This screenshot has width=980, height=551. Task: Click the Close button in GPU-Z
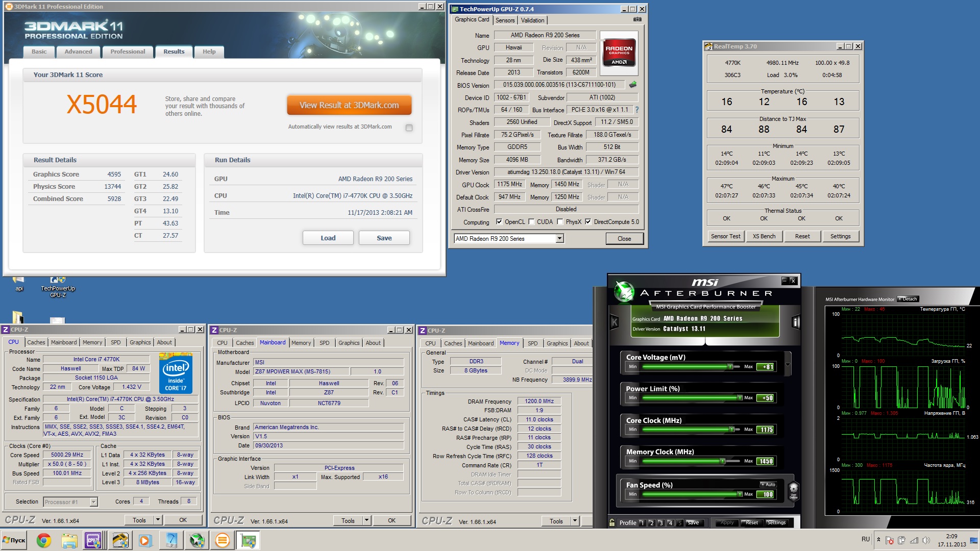click(x=624, y=238)
